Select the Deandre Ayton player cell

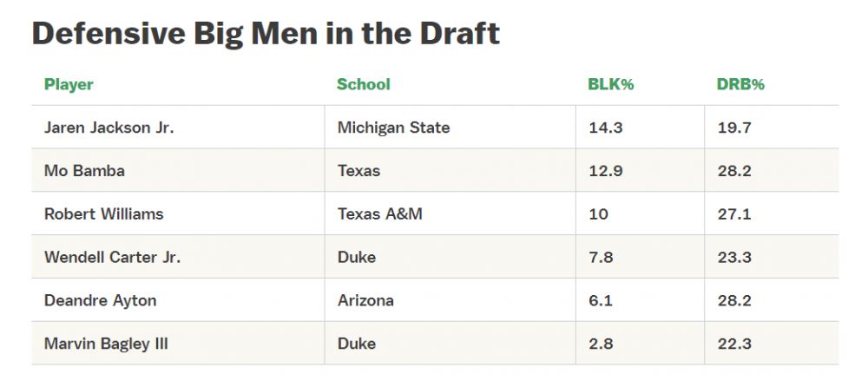[x=100, y=300]
